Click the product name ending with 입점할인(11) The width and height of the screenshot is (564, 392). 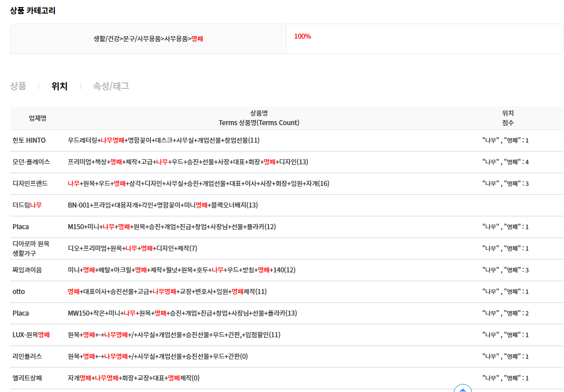(x=174, y=335)
